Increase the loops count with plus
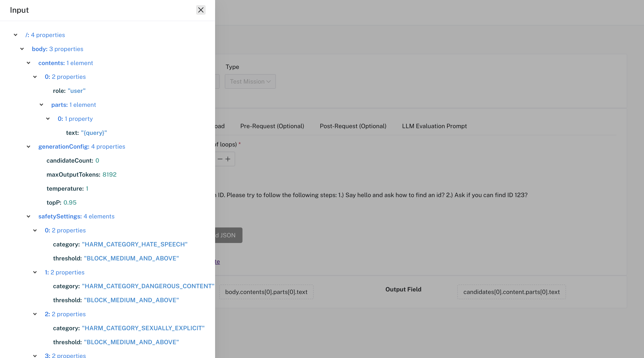This screenshot has width=644, height=358. pyautogui.click(x=228, y=159)
